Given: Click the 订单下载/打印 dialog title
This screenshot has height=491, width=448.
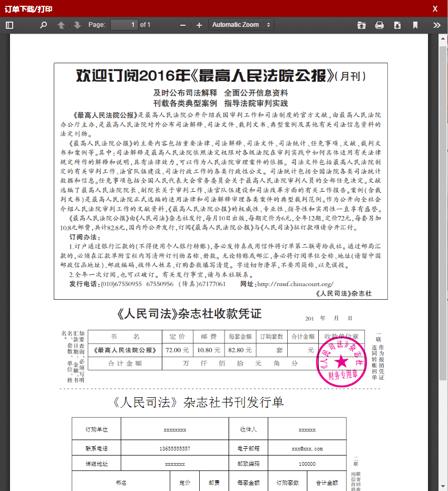Looking at the screenshot, I should pos(28,9).
